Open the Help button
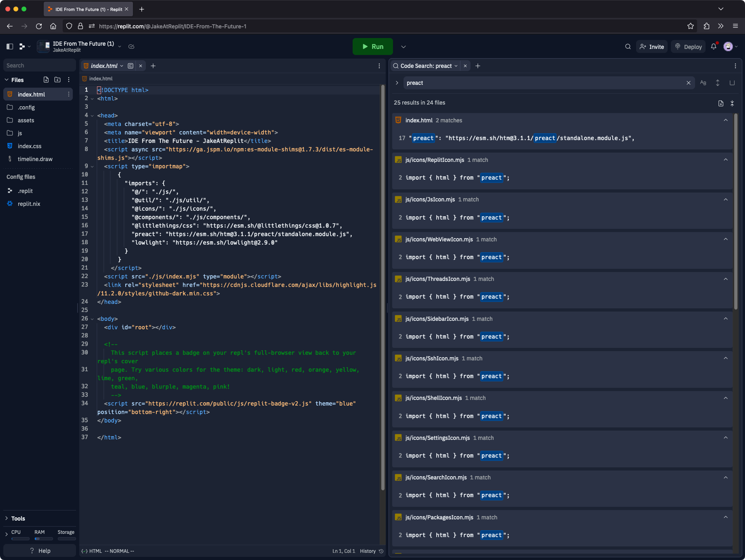 39,551
